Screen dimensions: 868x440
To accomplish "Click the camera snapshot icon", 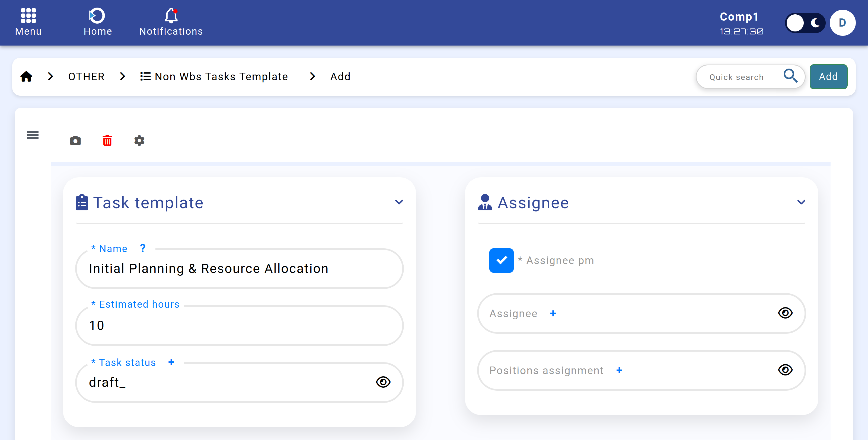I will [75, 141].
